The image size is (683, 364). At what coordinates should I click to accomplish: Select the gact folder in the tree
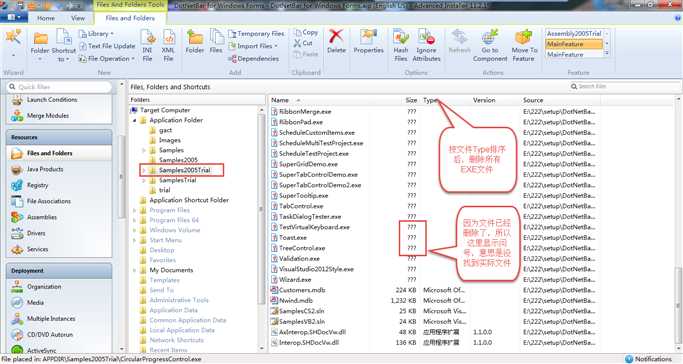click(166, 130)
